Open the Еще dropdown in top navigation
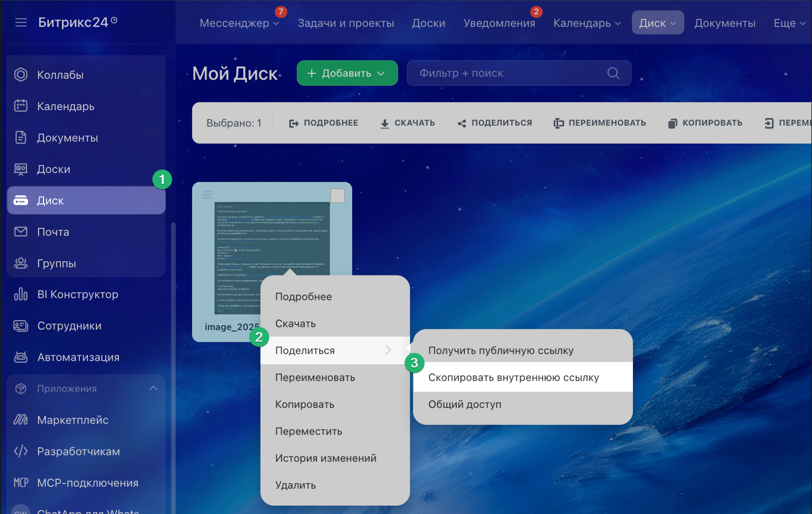The height and width of the screenshot is (514, 812). coord(789,23)
